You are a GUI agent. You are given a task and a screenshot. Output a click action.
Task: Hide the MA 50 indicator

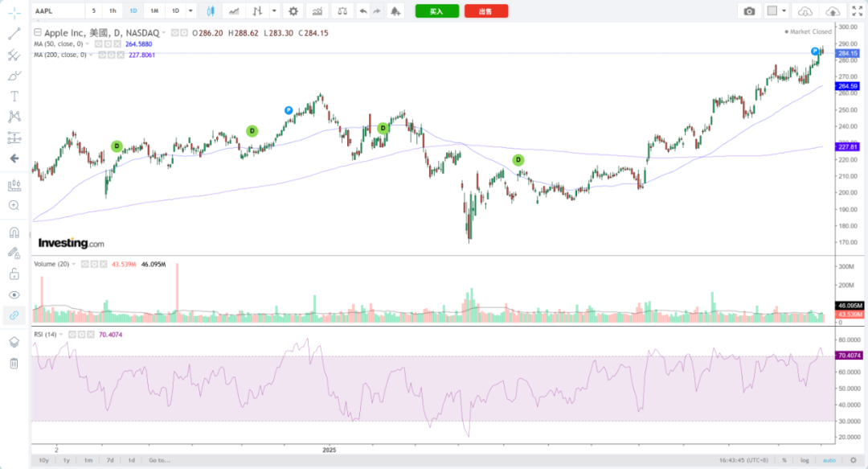[x=99, y=43]
